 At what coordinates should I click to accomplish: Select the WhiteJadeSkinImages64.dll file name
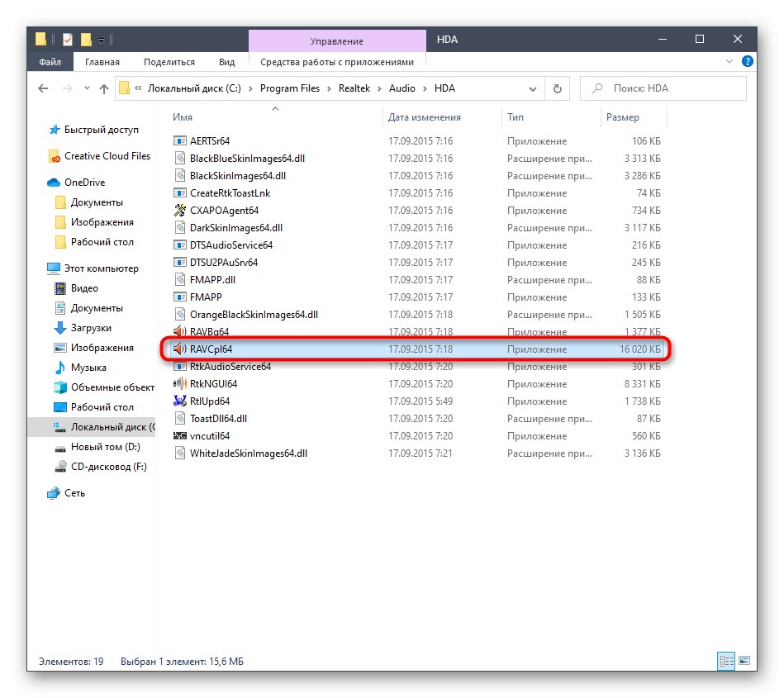[249, 453]
